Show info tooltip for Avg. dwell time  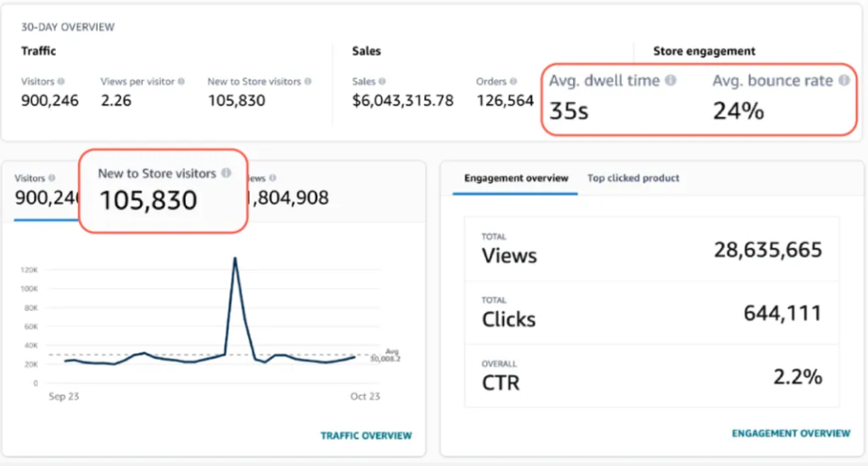pyautogui.click(x=669, y=81)
